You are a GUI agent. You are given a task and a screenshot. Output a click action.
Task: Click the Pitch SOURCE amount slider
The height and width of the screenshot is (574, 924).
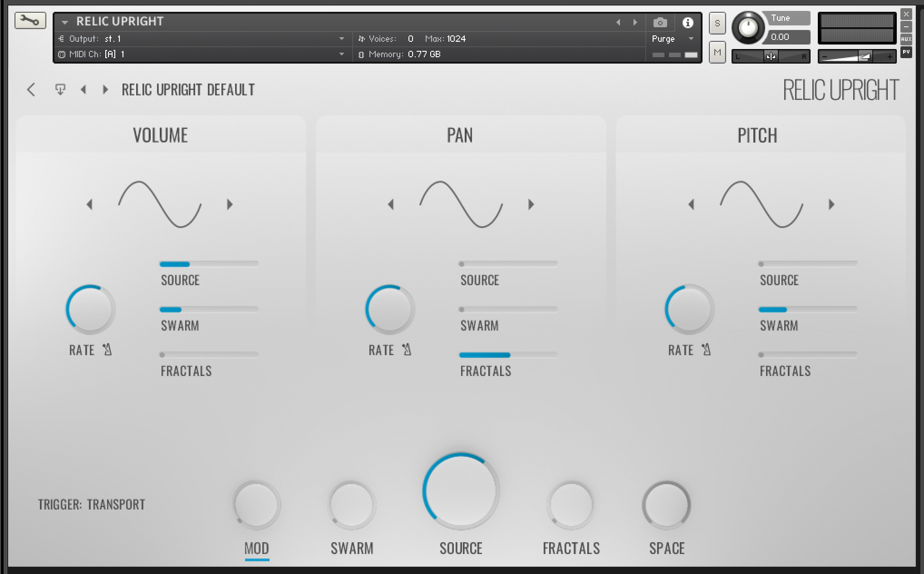[x=808, y=264]
